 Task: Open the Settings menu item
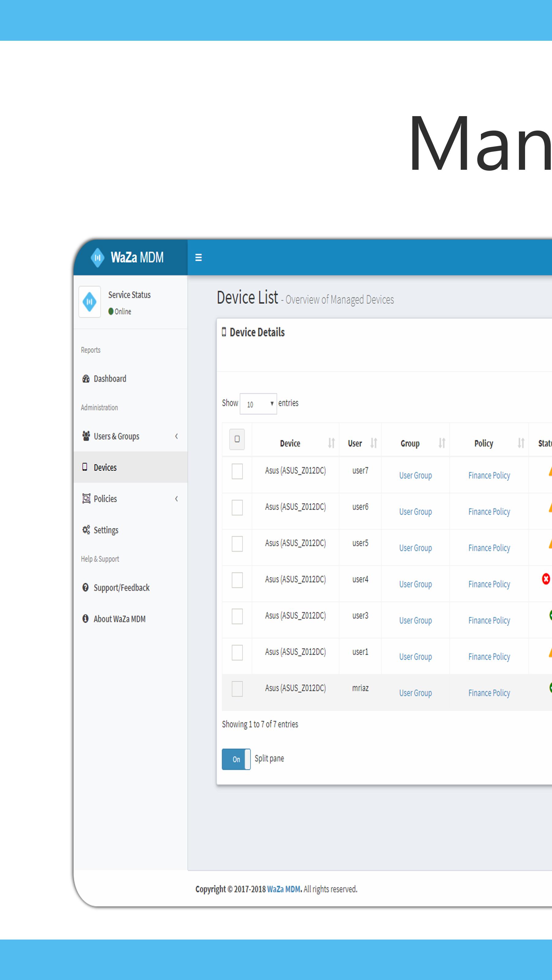pyautogui.click(x=130, y=530)
